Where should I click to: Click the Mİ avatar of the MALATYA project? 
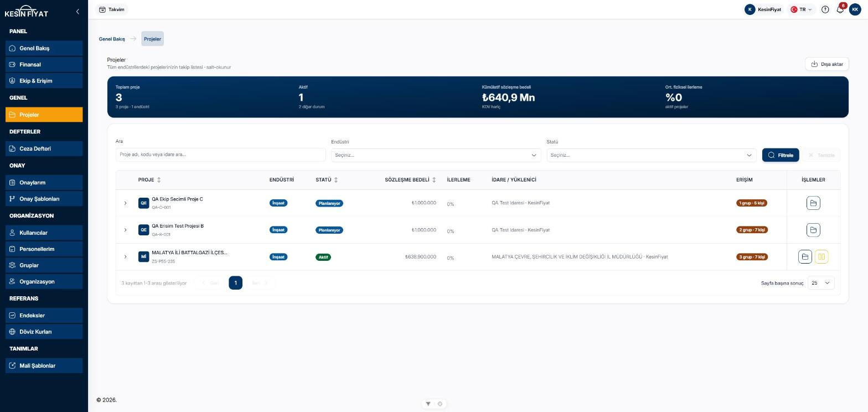(x=143, y=257)
